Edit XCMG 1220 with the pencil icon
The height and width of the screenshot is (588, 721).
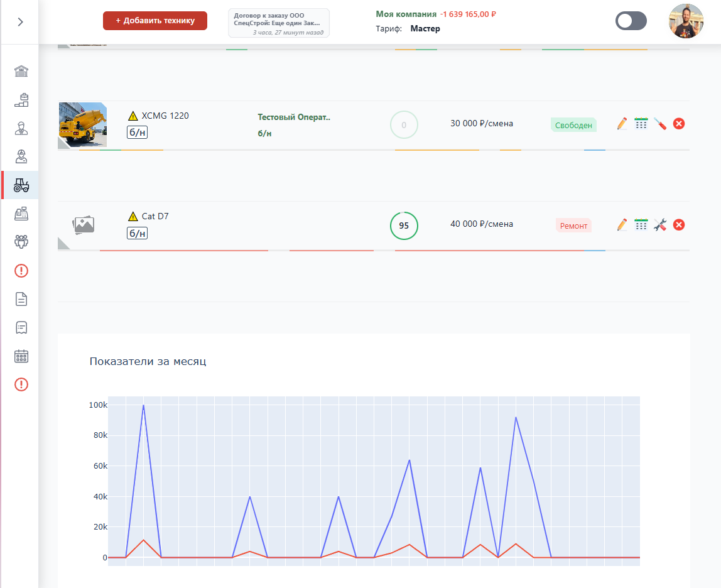pyautogui.click(x=622, y=124)
